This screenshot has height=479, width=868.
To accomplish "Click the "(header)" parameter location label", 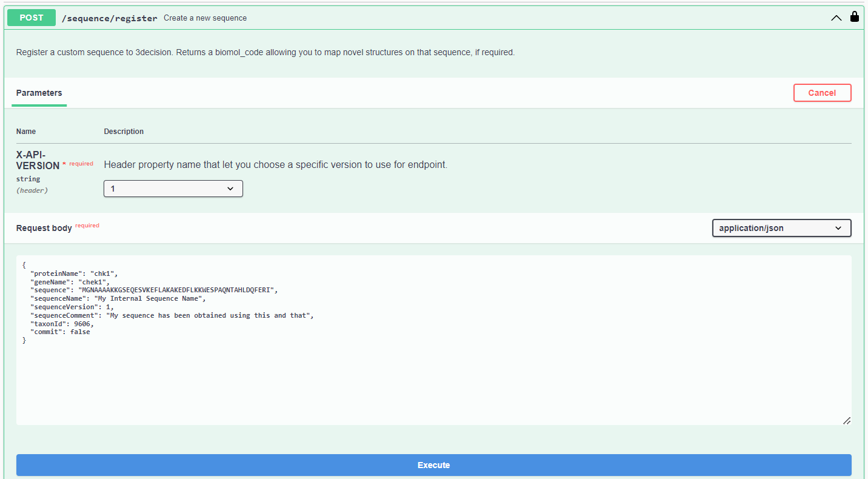I will [32, 190].
